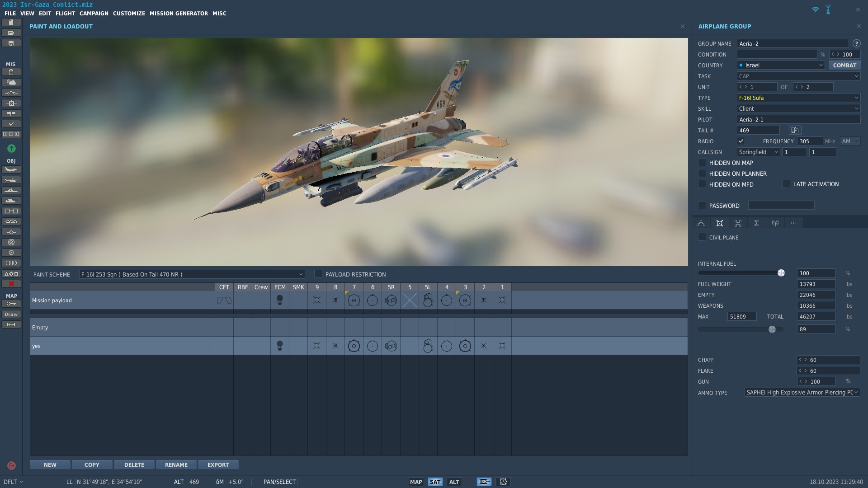Toggle the Late Activation checkbox
The width and height of the screenshot is (868, 488).
pos(786,184)
